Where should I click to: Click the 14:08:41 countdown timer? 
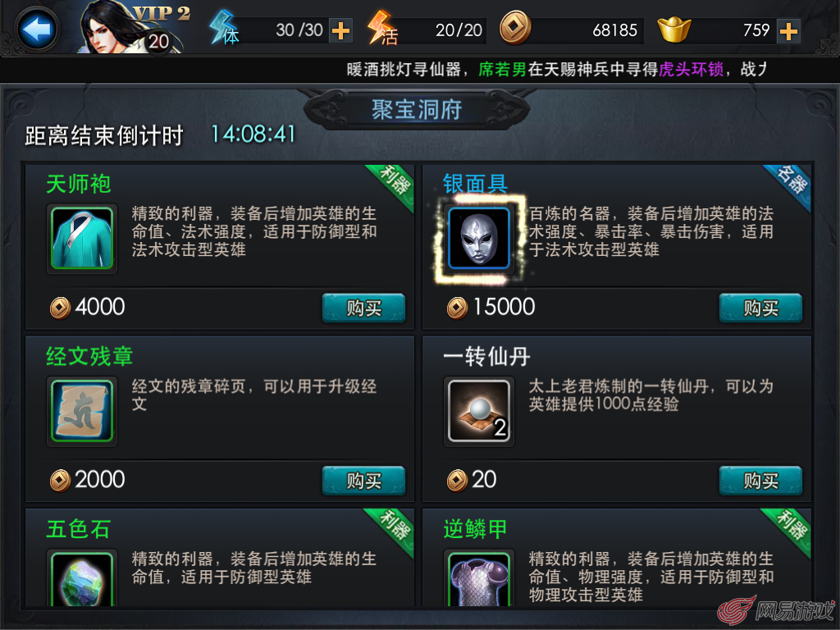(253, 135)
